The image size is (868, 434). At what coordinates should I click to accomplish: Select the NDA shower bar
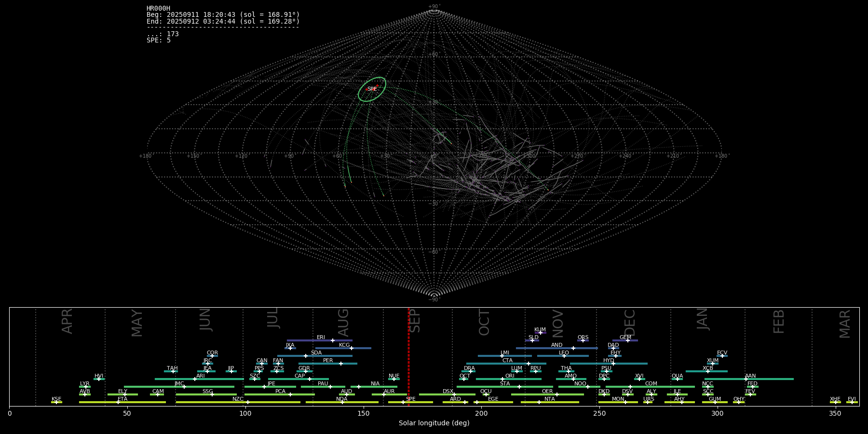point(342,402)
